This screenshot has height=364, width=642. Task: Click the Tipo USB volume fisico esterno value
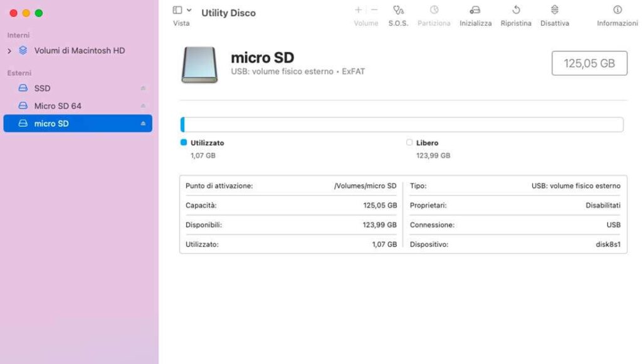click(576, 186)
